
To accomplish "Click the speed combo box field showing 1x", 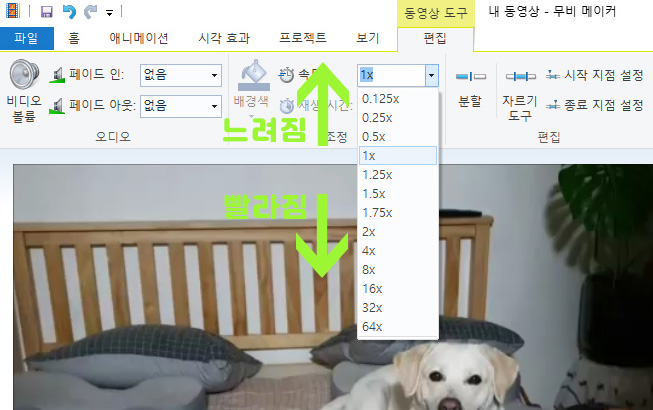I will [x=391, y=75].
